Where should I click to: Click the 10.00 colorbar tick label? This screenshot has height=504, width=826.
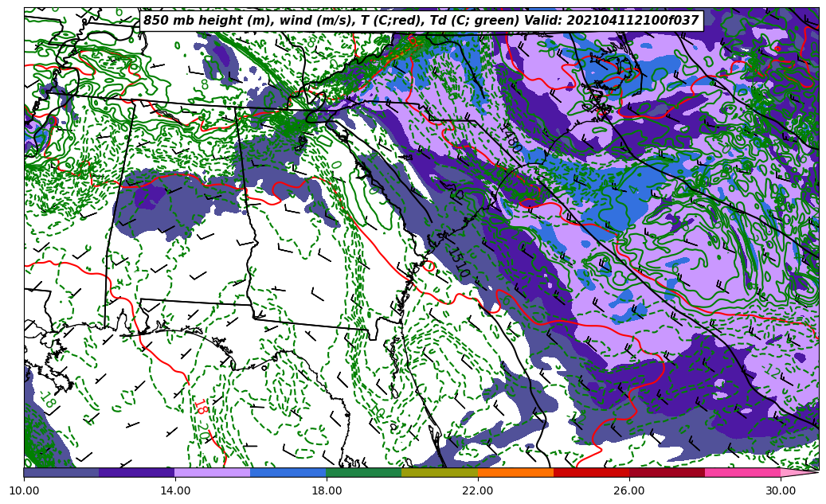click(x=24, y=491)
